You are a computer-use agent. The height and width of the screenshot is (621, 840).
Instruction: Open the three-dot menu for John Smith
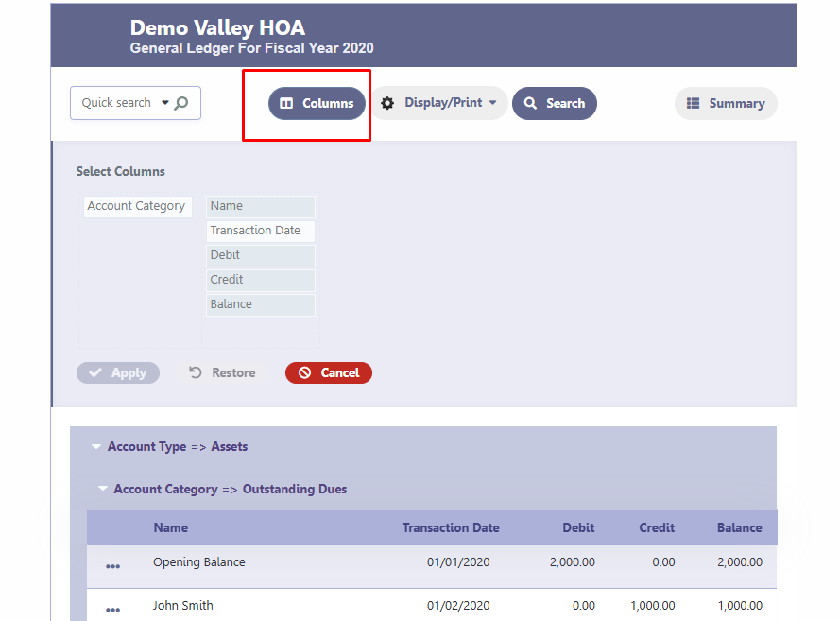click(x=113, y=610)
